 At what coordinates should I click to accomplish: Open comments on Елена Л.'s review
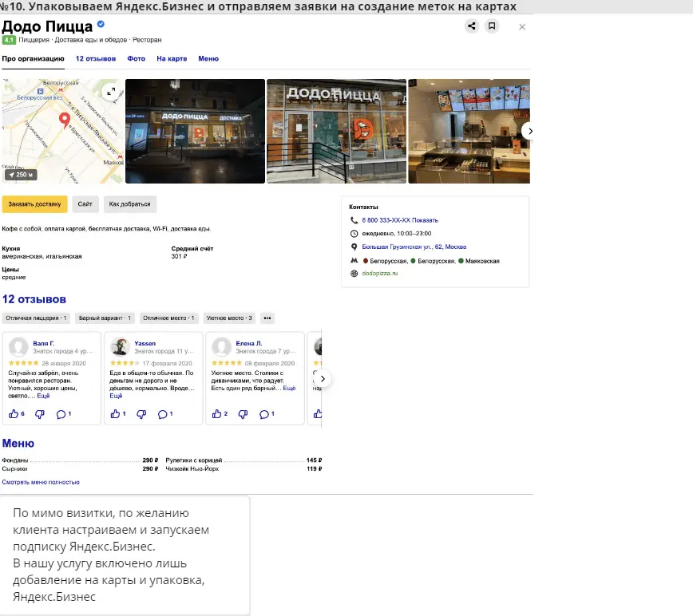pos(264,414)
